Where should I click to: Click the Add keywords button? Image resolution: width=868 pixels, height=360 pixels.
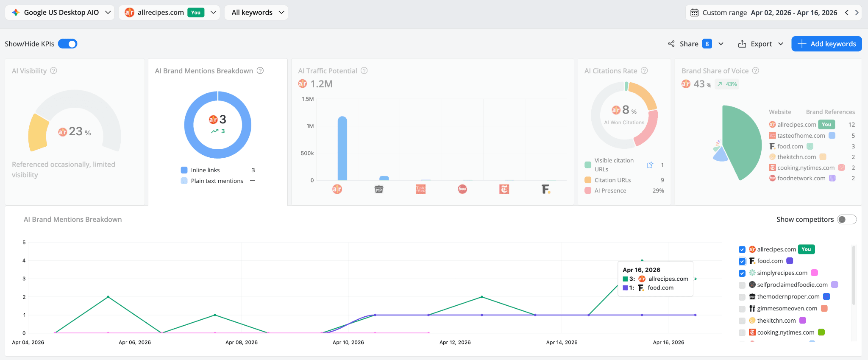(x=826, y=44)
